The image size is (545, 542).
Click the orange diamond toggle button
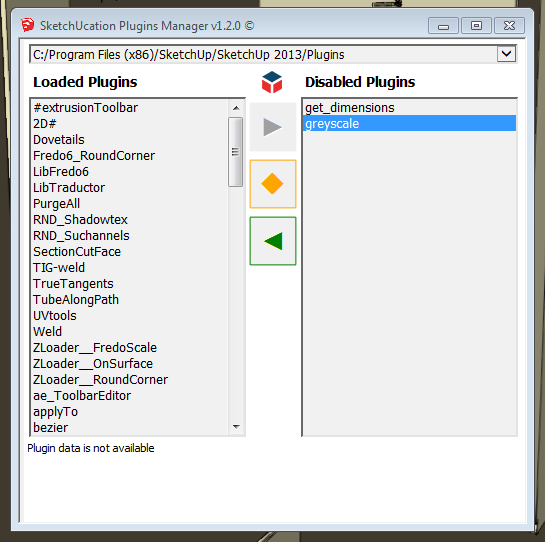[273, 184]
